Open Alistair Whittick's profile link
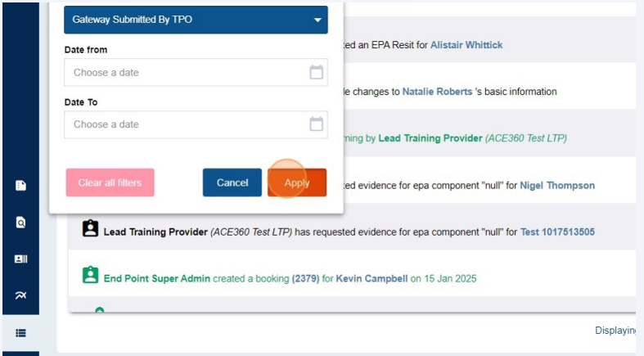The image size is (644, 356). 466,45
